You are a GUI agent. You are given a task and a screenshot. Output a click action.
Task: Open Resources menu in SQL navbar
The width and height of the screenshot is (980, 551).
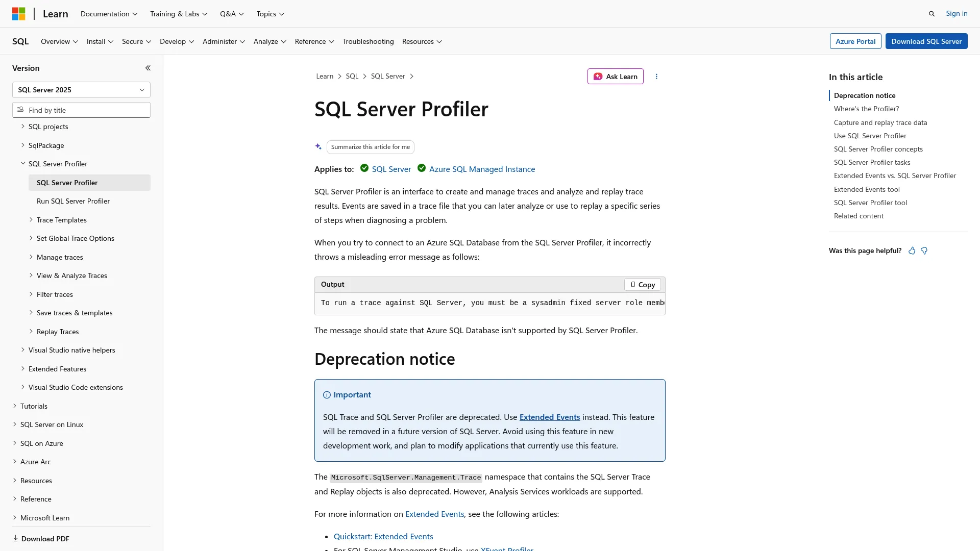pyautogui.click(x=422, y=41)
